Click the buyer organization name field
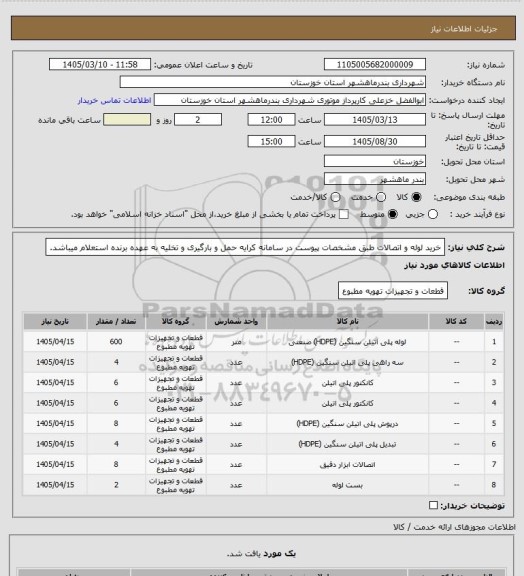The height and width of the screenshot is (576, 524). click(273, 82)
